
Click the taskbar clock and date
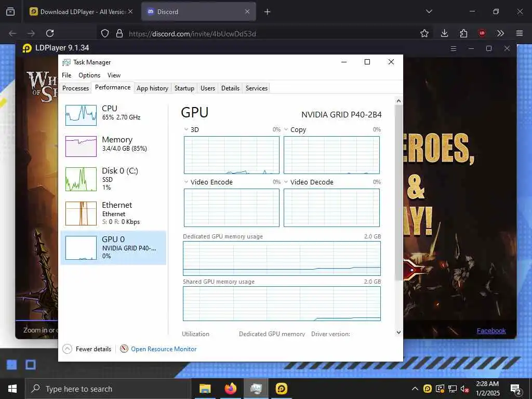pos(487,389)
